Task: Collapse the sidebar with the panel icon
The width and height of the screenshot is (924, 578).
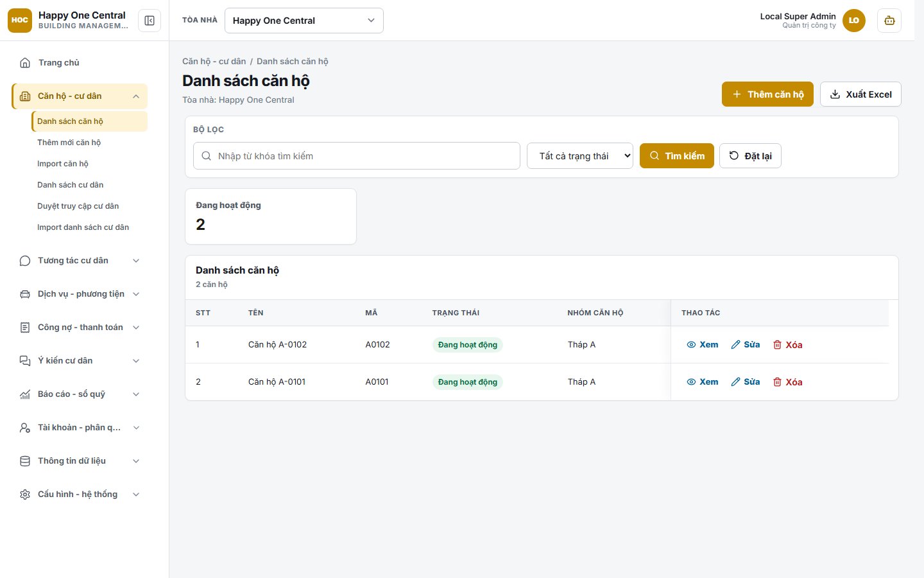Action: coord(150,21)
